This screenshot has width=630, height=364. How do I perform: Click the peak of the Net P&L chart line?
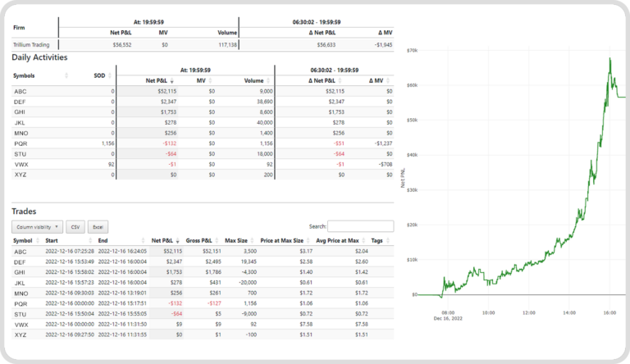point(609,58)
